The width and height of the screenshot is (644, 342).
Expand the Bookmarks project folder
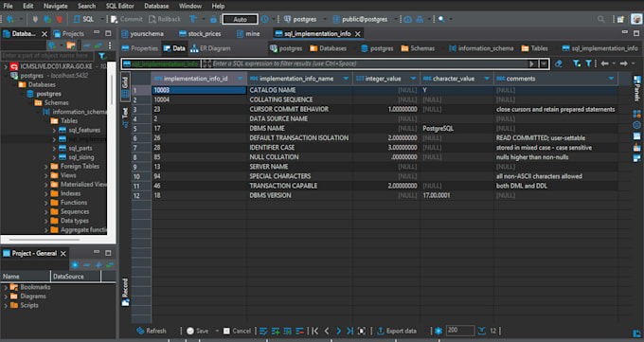[6, 287]
